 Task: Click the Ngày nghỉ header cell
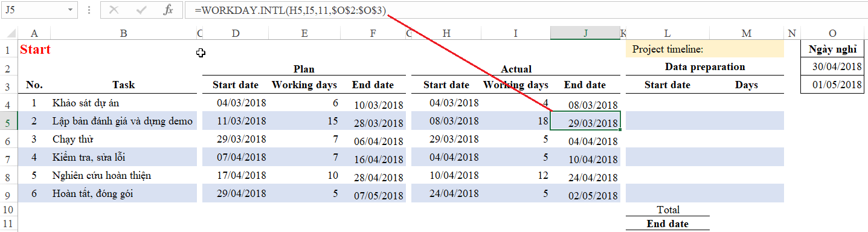click(833, 50)
